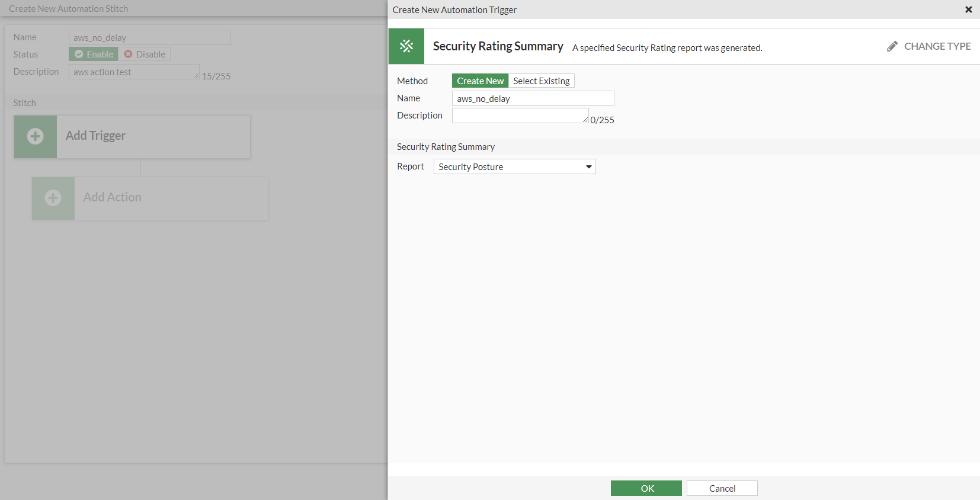The image size is (980, 500).
Task: Click the trigger Name field with aws_no_delay
Action: 533,98
